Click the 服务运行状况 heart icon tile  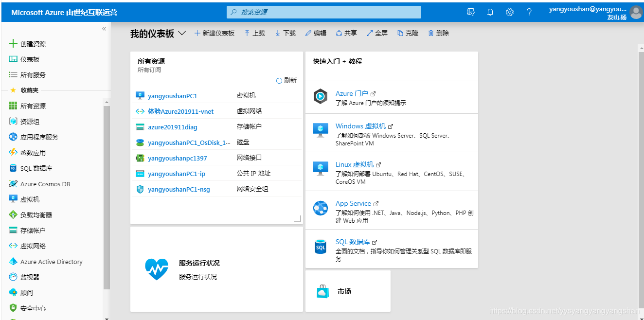click(x=157, y=269)
